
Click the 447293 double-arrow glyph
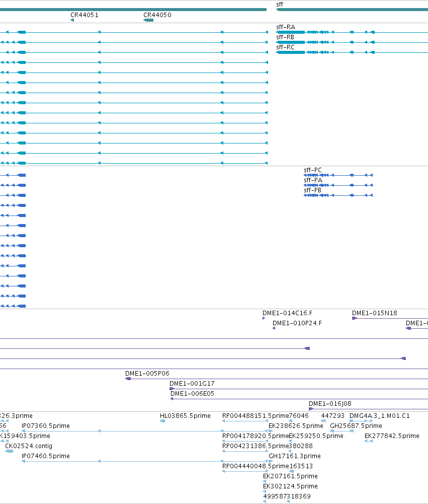323,421
